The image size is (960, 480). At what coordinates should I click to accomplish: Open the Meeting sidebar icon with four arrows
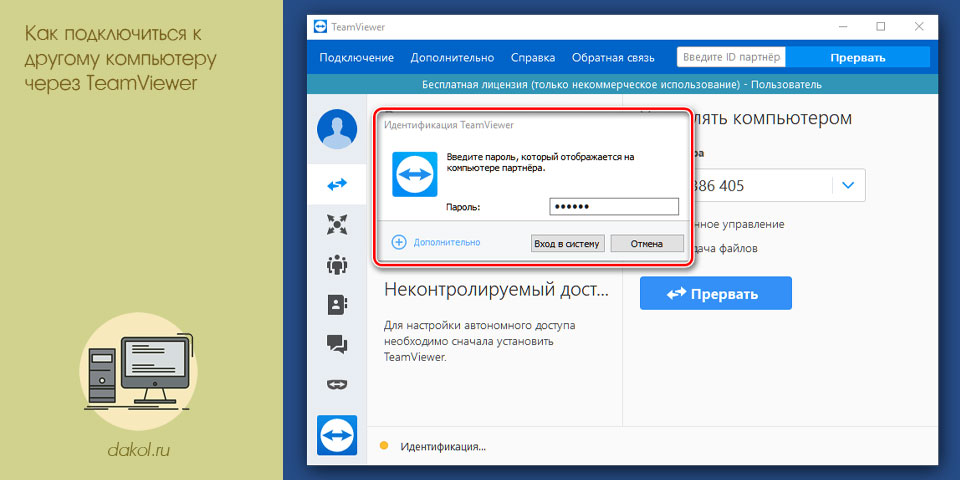point(337,224)
